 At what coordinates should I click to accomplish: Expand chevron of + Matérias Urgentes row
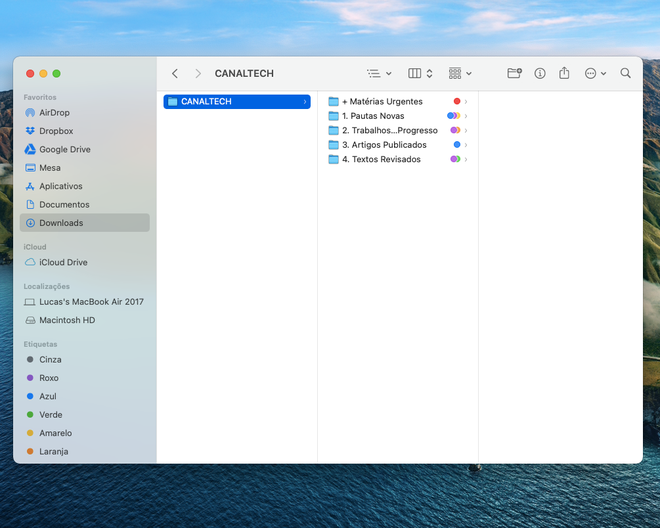coord(466,101)
